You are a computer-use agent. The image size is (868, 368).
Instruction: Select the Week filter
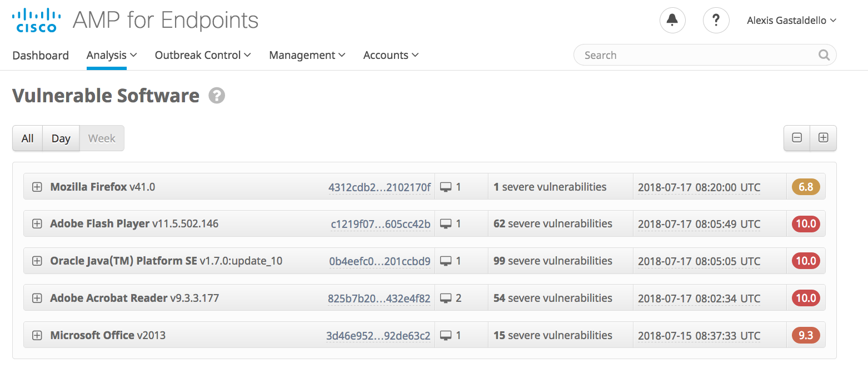coord(102,138)
